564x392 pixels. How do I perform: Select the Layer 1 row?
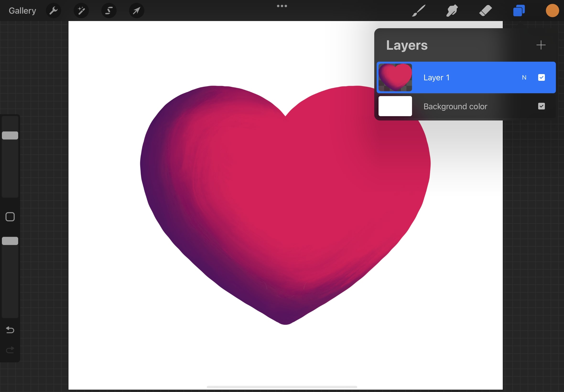coord(466,78)
